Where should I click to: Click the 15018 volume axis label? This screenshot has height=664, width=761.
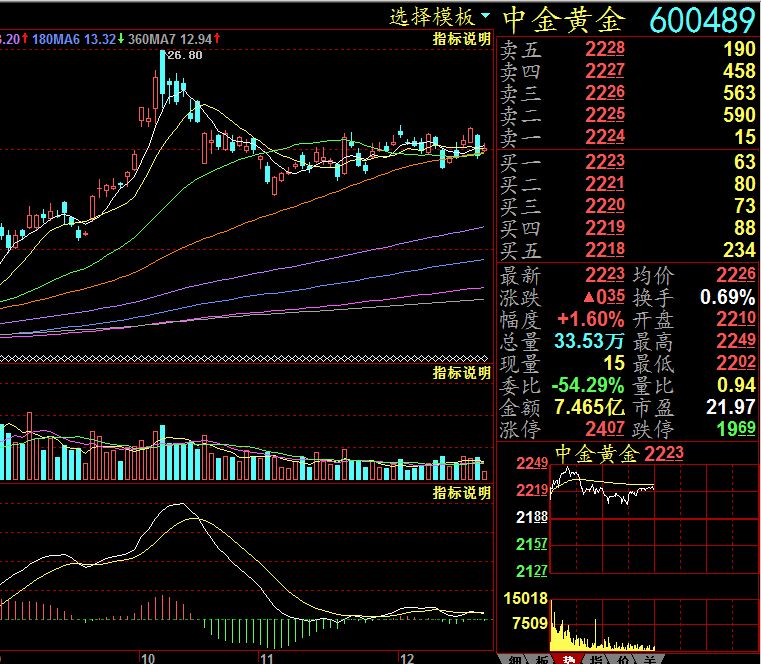pyautogui.click(x=526, y=598)
